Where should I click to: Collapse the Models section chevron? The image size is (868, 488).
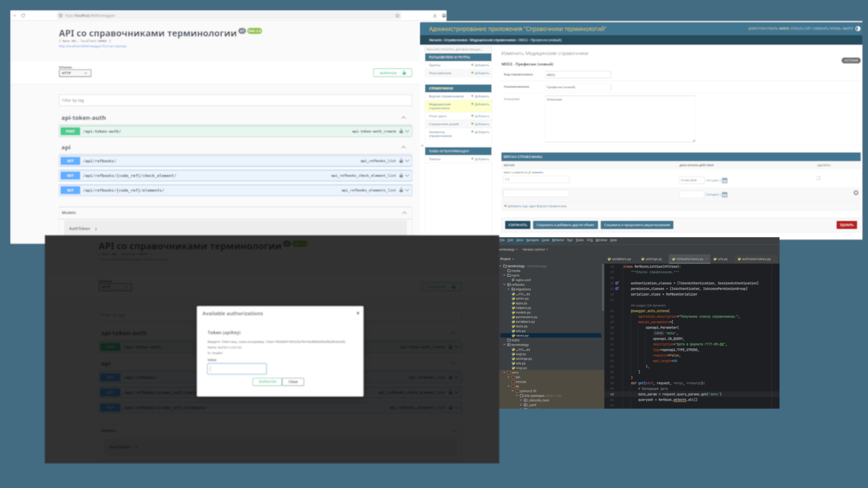coord(404,213)
